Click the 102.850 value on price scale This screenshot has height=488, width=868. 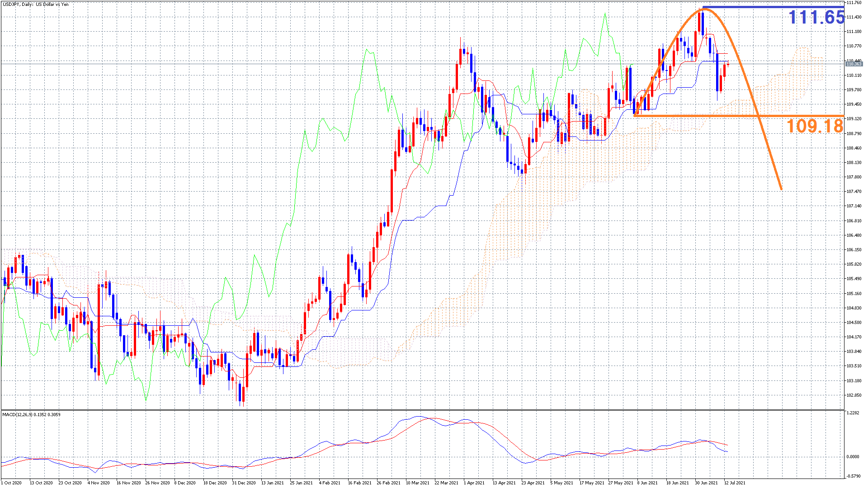(854, 395)
